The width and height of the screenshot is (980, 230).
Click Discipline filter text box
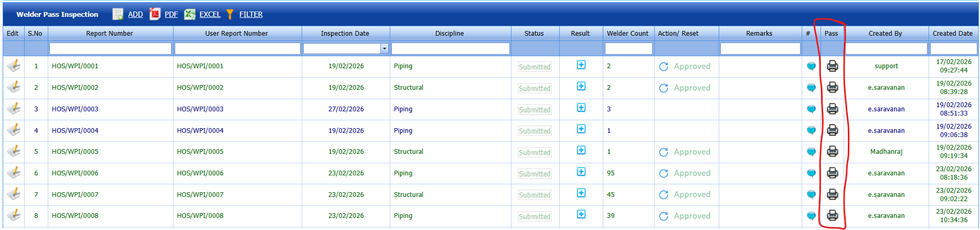tap(450, 48)
